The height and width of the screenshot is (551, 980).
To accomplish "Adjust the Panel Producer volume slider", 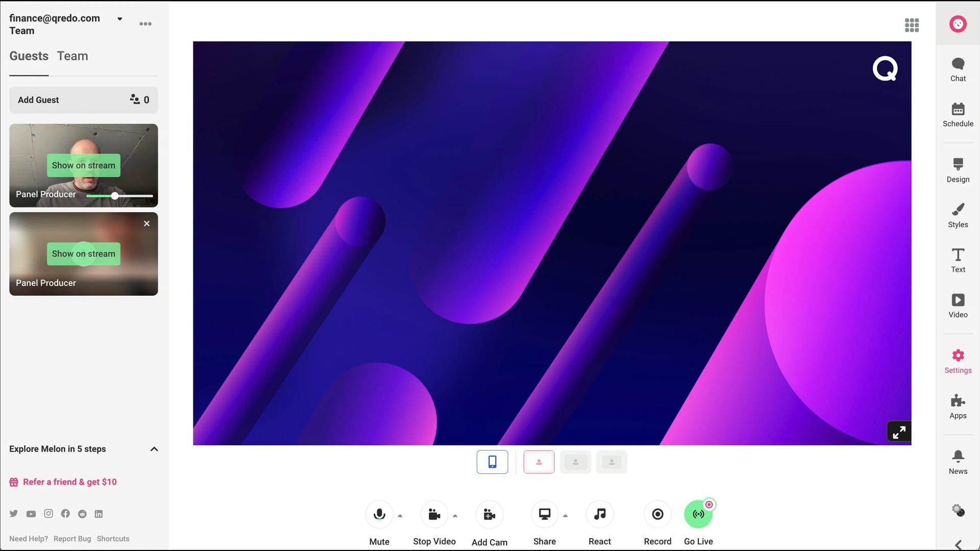I will point(115,196).
